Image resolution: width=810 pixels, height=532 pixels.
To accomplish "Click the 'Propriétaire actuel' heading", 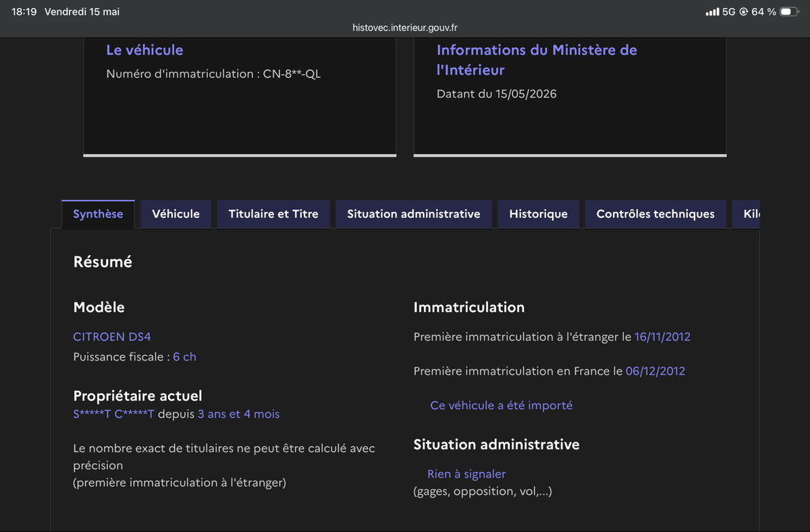I will pyautogui.click(x=138, y=396).
